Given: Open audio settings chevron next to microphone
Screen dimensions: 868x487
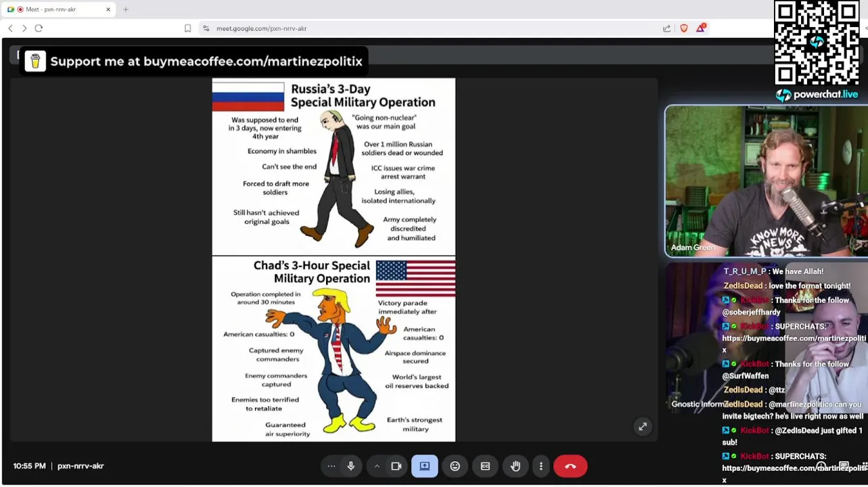Looking at the screenshot, I should tap(377, 466).
